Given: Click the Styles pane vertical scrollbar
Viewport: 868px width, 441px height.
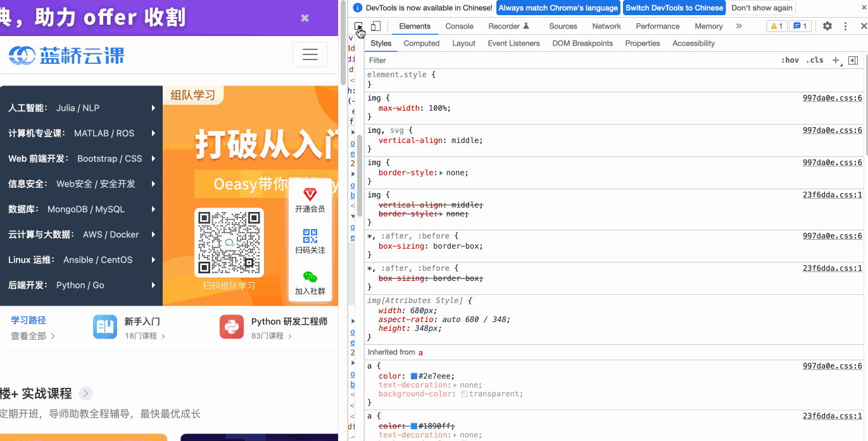Looking at the screenshot, I should (x=866, y=104).
